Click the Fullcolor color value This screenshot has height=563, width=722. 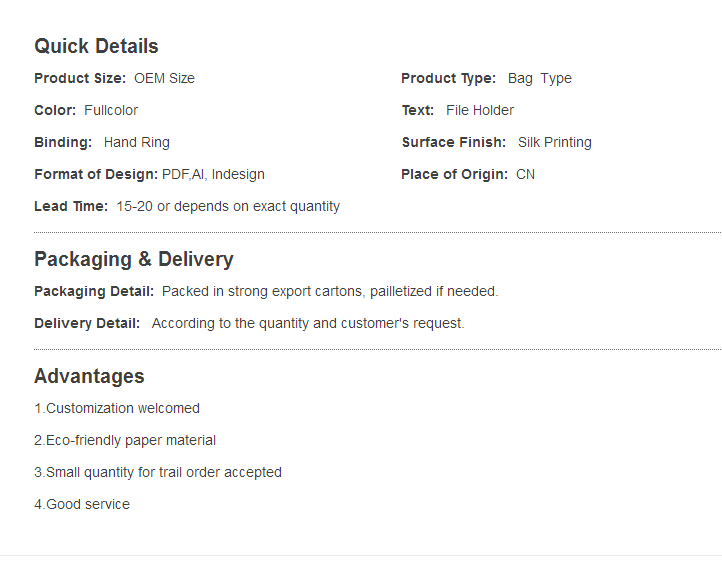(x=111, y=110)
